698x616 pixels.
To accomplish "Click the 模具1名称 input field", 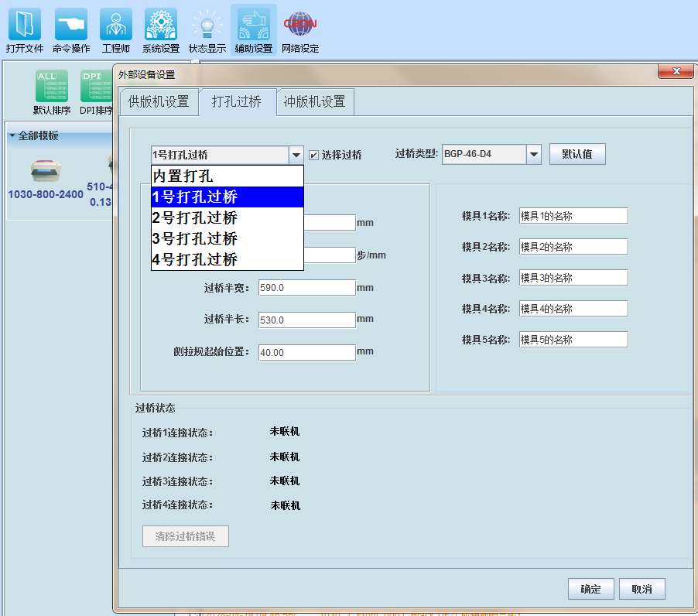I will pyautogui.click(x=573, y=216).
